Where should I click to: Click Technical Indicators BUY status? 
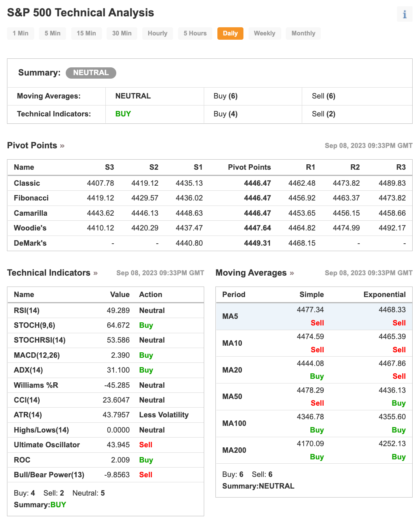click(x=123, y=114)
